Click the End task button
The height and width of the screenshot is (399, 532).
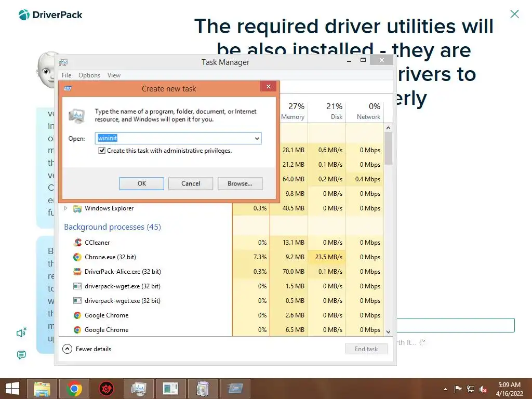pyautogui.click(x=366, y=349)
